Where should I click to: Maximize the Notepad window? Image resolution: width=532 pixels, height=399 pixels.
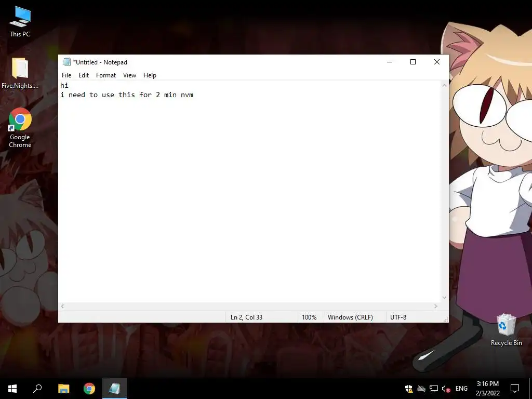[x=413, y=62]
